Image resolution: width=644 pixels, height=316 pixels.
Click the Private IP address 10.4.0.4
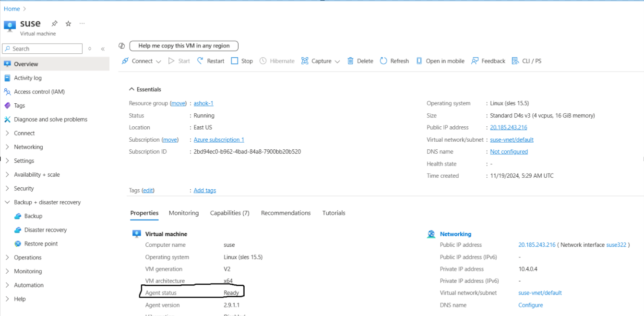528,269
